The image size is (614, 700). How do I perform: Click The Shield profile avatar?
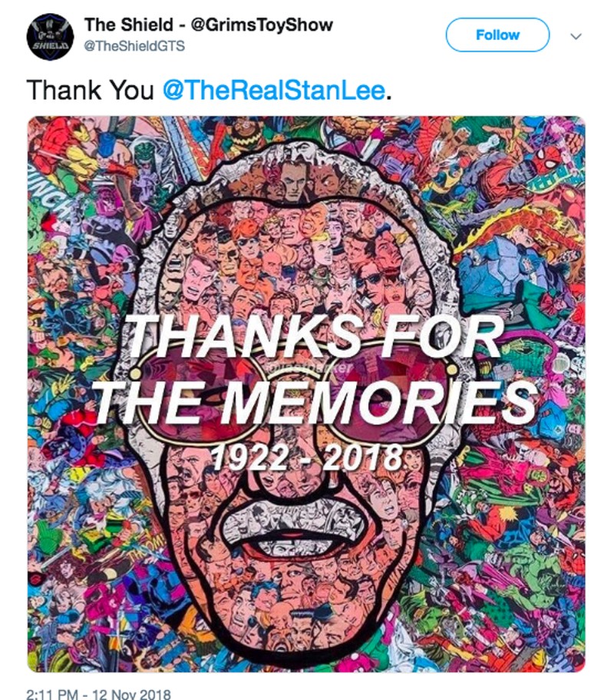click(50, 36)
